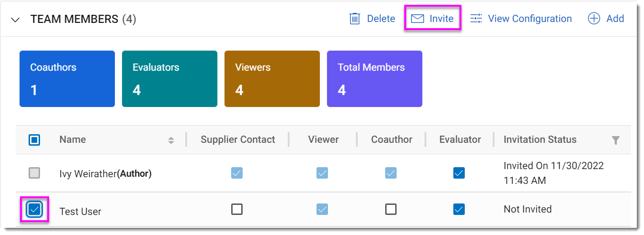Click the Coauthors summary tile
644x235 pixels.
(67, 79)
